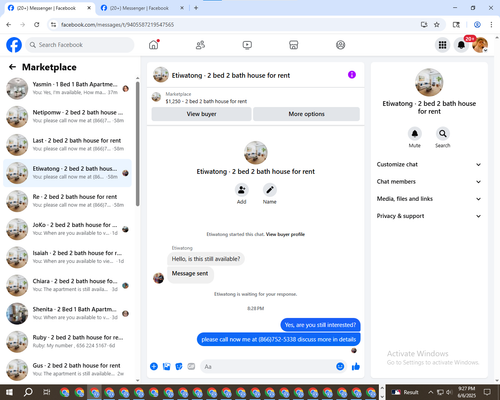The width and height of the screenshot is (500, 400).
Task: Choose a GIF in the composer
Action: (191, 367)
